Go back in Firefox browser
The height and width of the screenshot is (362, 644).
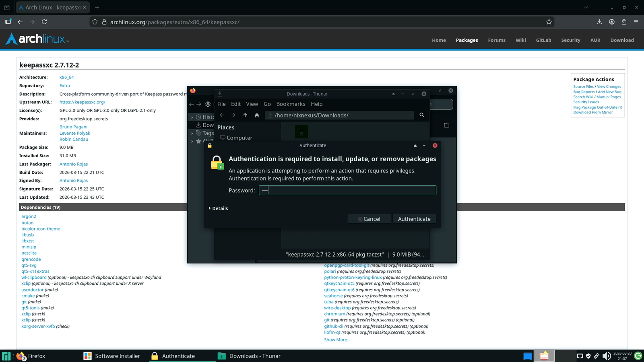tap(20, 22)
